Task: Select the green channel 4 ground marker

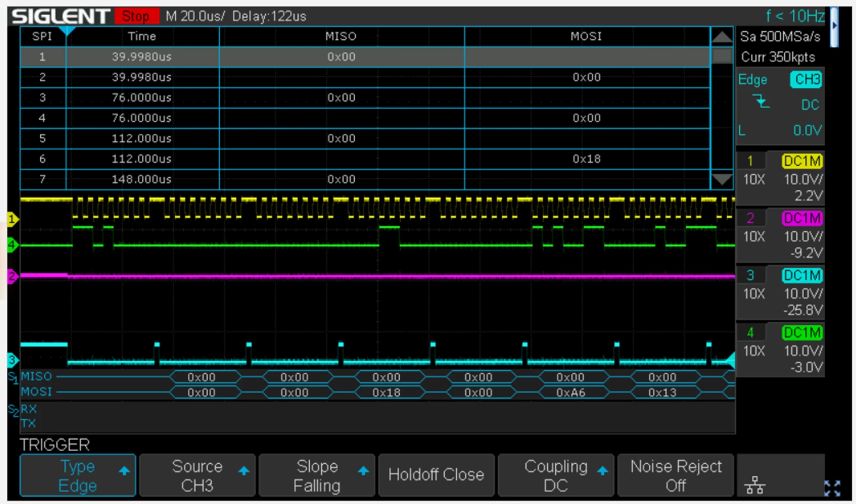Action: [x=13, y=244]
